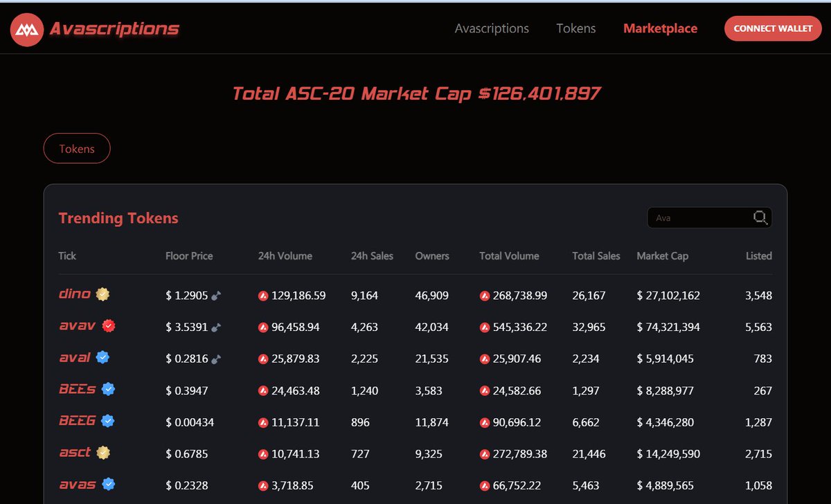This screenshot has width=831, height=504.
Task: Click AVAX icon in dino 24h volume
Action: coord(263,296)
